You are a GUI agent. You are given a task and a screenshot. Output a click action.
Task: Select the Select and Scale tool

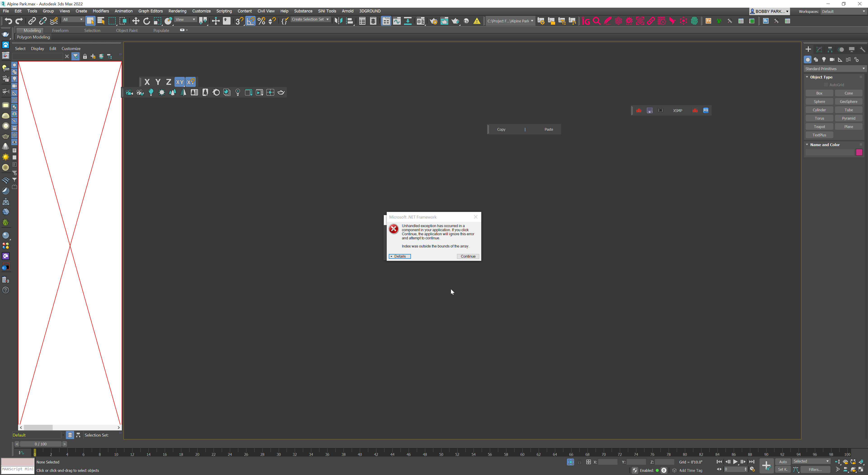click(x=157, y=21)
